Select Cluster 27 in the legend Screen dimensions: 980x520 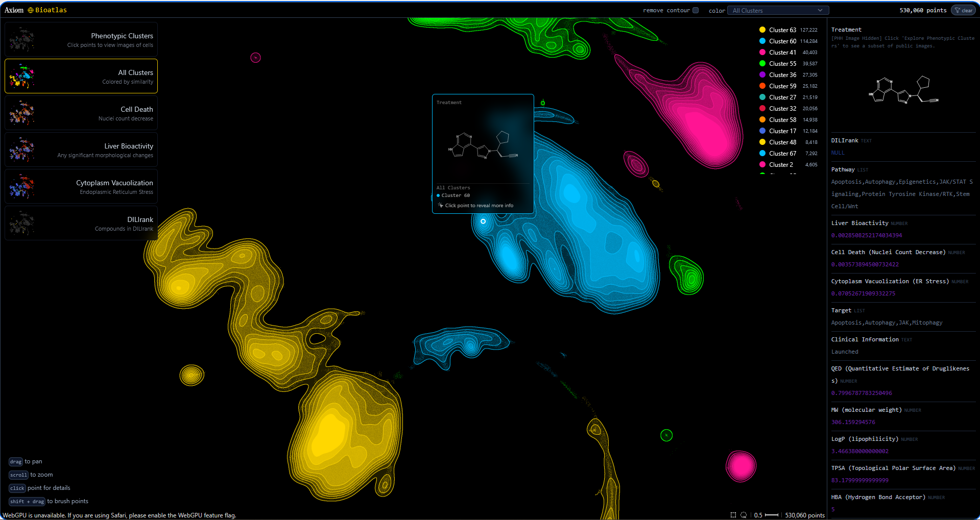788,97
